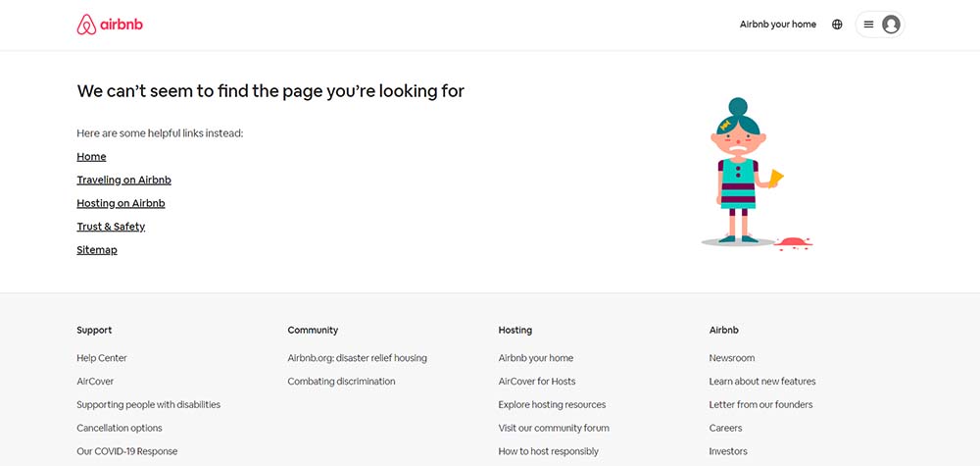Open Airbnb.org disaster relief housing
Screen dimensions: 980x466
(357, 358)
